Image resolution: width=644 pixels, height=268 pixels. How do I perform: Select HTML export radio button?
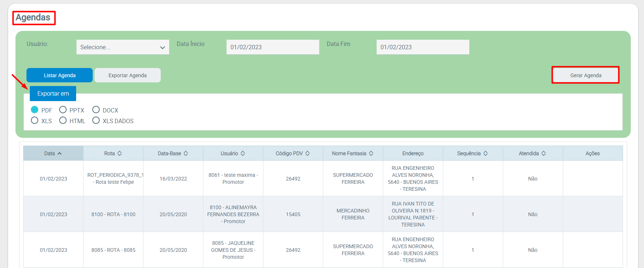click(x=63, y=121)
